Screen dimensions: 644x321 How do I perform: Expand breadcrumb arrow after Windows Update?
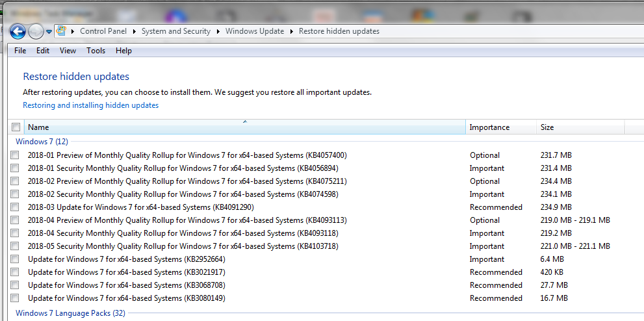tap(291, 31)
